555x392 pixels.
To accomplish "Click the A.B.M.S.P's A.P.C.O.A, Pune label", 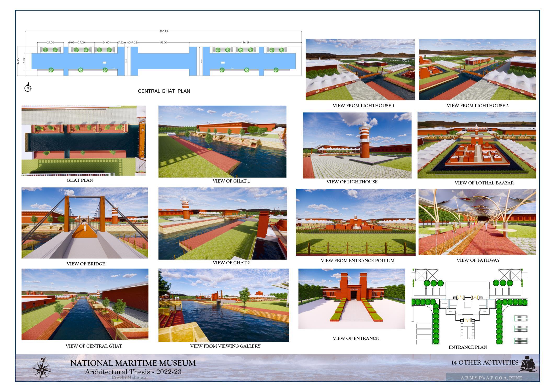I will [x=491, y=378].
